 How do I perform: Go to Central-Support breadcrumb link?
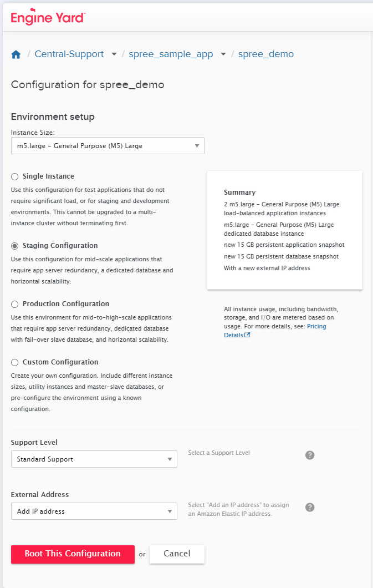(x=69, y=54)
